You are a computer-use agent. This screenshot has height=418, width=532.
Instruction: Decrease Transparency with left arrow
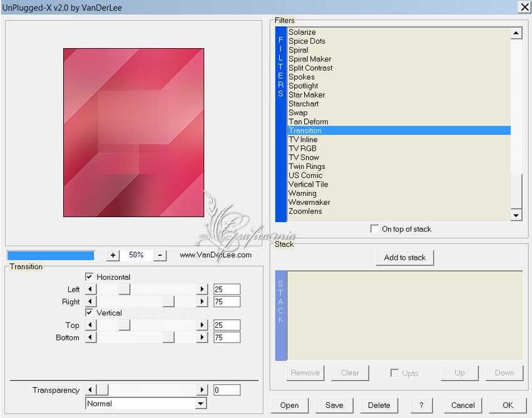click(91, 390)
